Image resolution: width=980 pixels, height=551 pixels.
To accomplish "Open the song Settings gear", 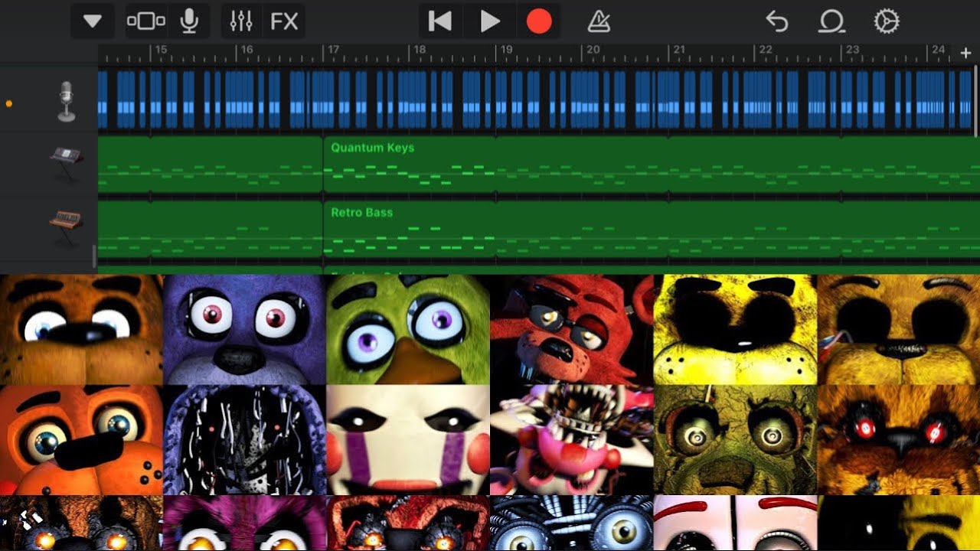I will [x=886, y=22].
